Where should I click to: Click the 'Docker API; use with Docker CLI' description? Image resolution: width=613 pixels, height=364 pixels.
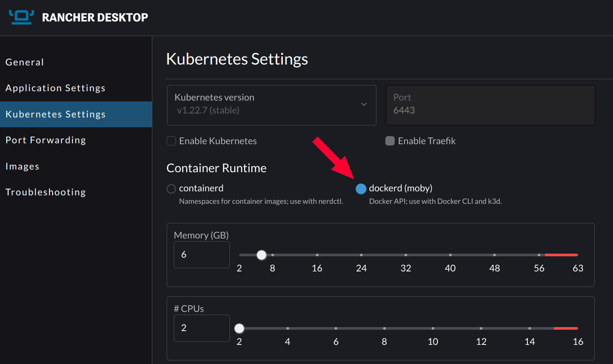coord(436,202)
